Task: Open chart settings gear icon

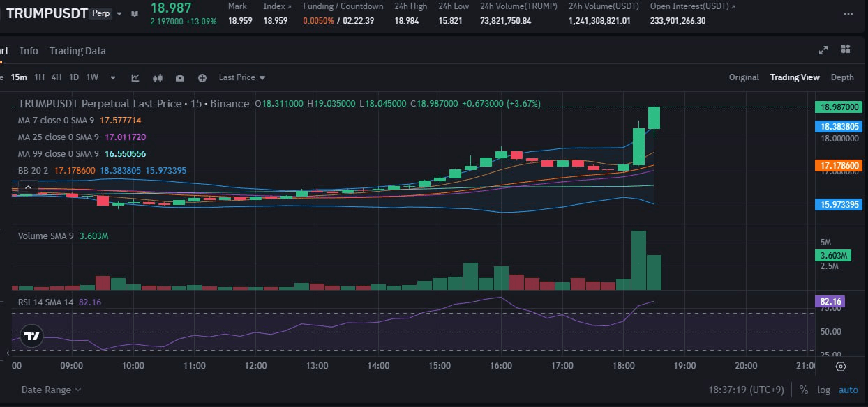Action: [x=840, y=367]
